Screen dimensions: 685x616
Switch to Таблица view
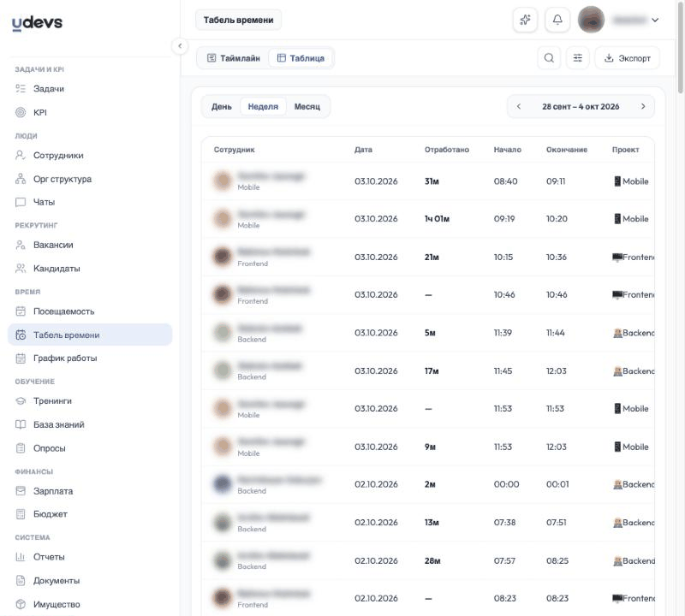click(301, 58)
